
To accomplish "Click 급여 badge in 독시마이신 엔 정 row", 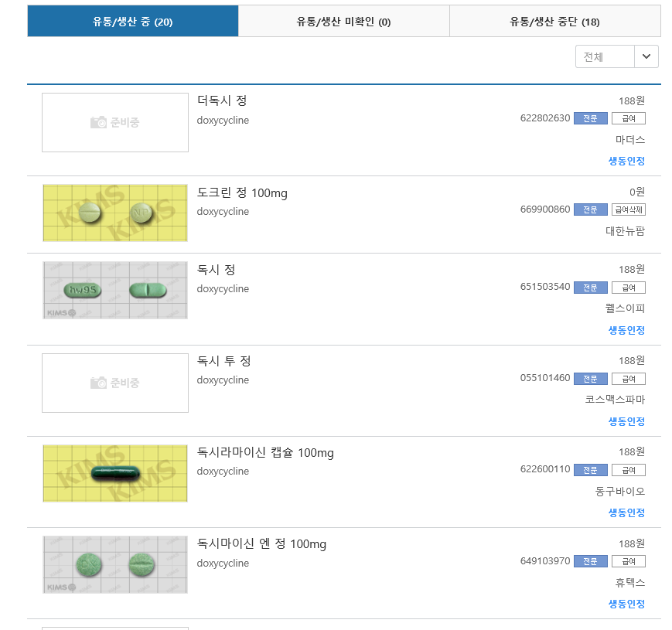I will pos(628,561).
